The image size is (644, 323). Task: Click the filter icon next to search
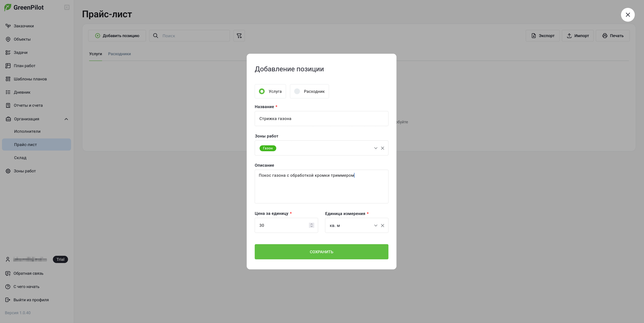pyautogui.click(x=239, y=36)
